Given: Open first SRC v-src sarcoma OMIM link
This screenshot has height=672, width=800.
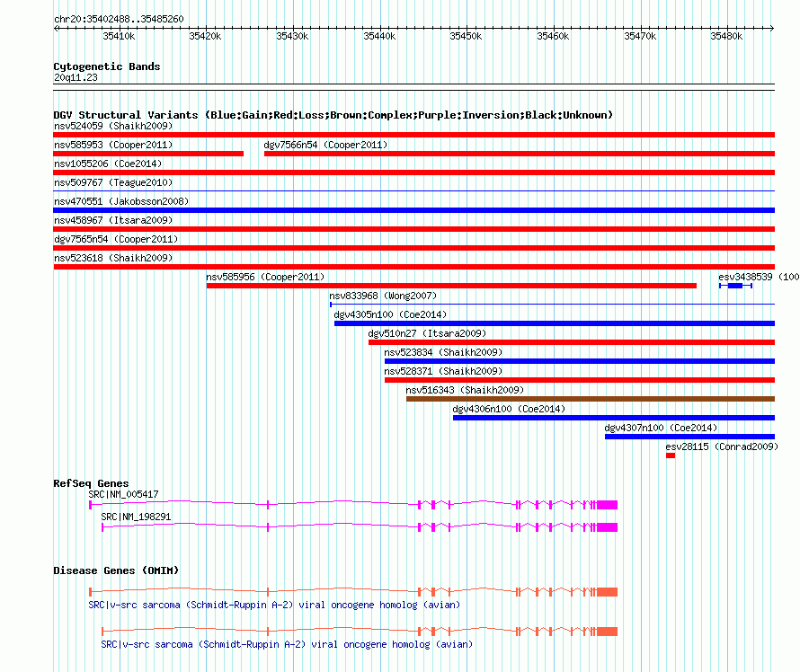Looking at the screenshot, I should [274, 605].
